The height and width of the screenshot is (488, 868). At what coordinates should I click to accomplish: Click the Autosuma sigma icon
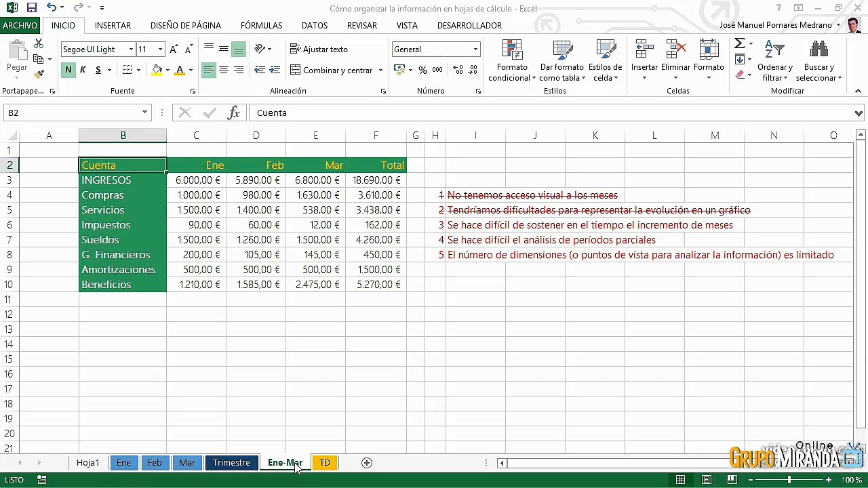740,43
